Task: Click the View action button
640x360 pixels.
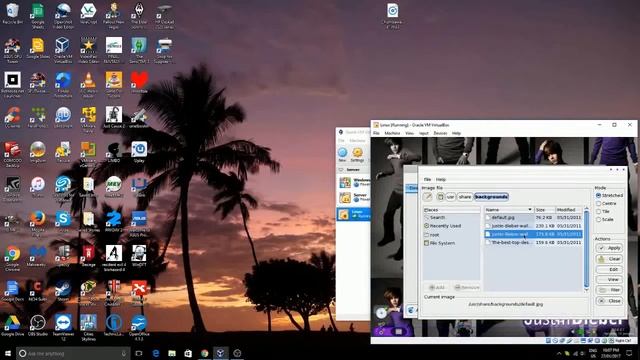Action: (x=609, y=280)
